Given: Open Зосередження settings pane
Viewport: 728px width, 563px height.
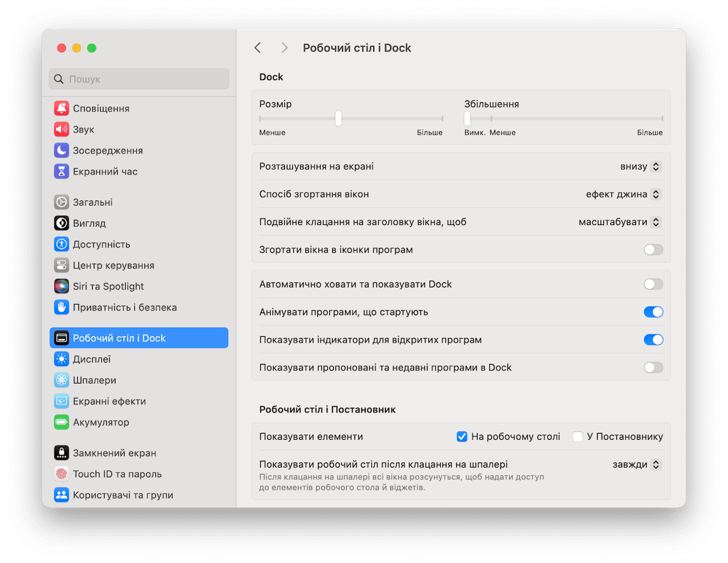Looking at the screenshot, I should 139,150.
